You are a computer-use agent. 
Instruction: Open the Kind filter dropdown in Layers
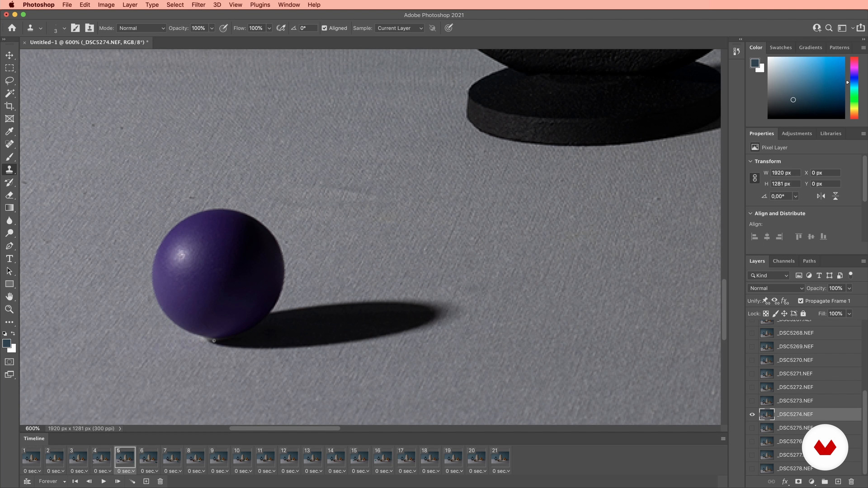point(769,276)
